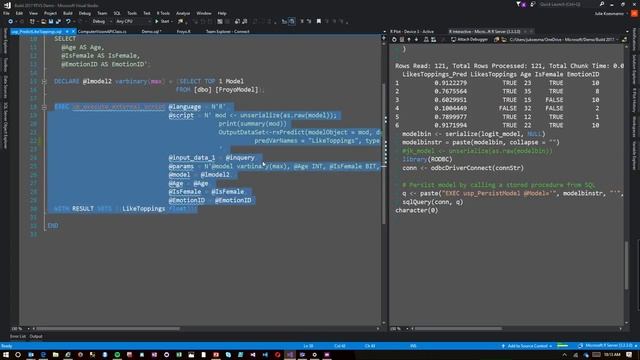Switch to ComputerVisionAPIClass.cs tab
The width and height of the screenshot is (640, 360).
[x=102, y=31]
